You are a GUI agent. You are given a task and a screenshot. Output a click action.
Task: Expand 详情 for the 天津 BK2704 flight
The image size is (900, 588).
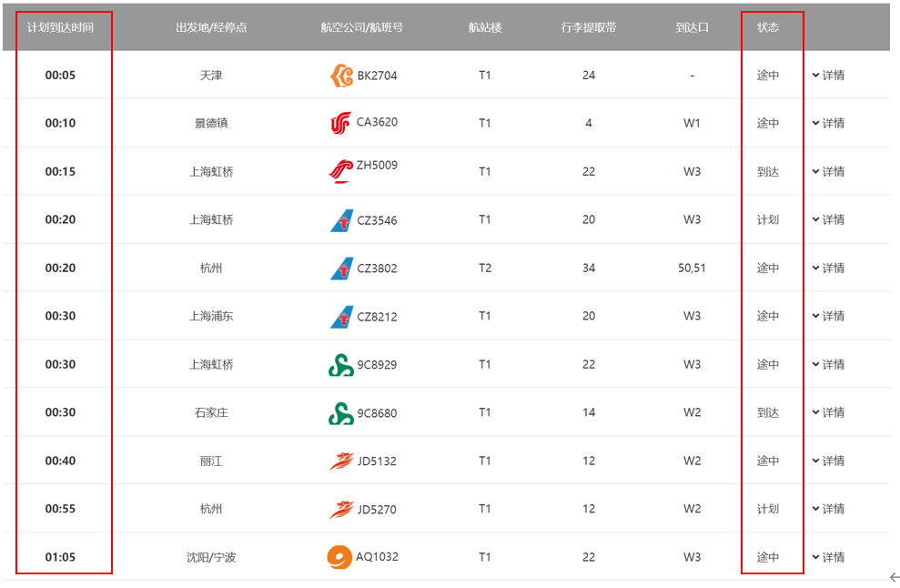(x=828, y=76)
